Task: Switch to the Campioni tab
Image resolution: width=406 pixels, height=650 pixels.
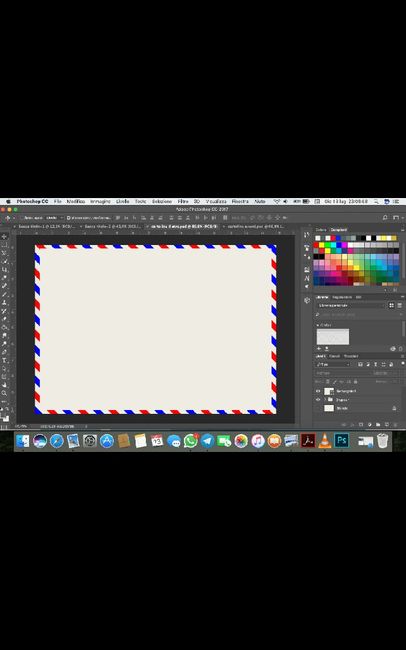Action: [x=338, y=229]
